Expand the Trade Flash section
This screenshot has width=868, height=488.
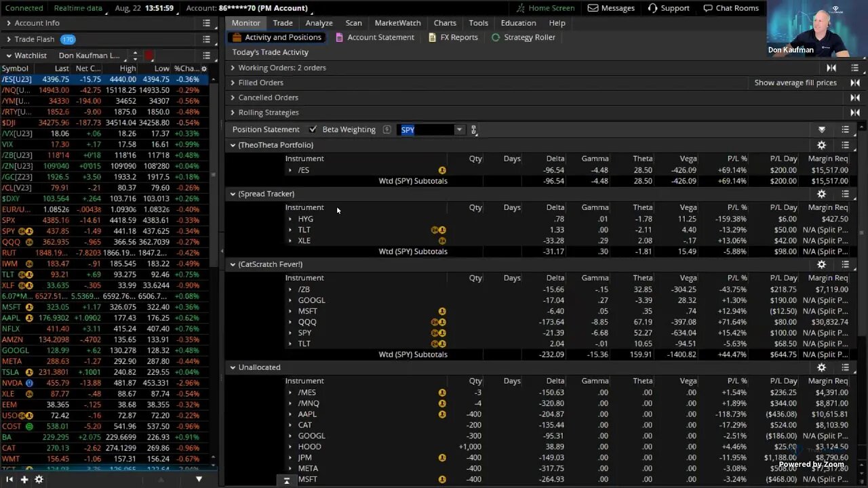pyautogui.click(x=9, y=39)
